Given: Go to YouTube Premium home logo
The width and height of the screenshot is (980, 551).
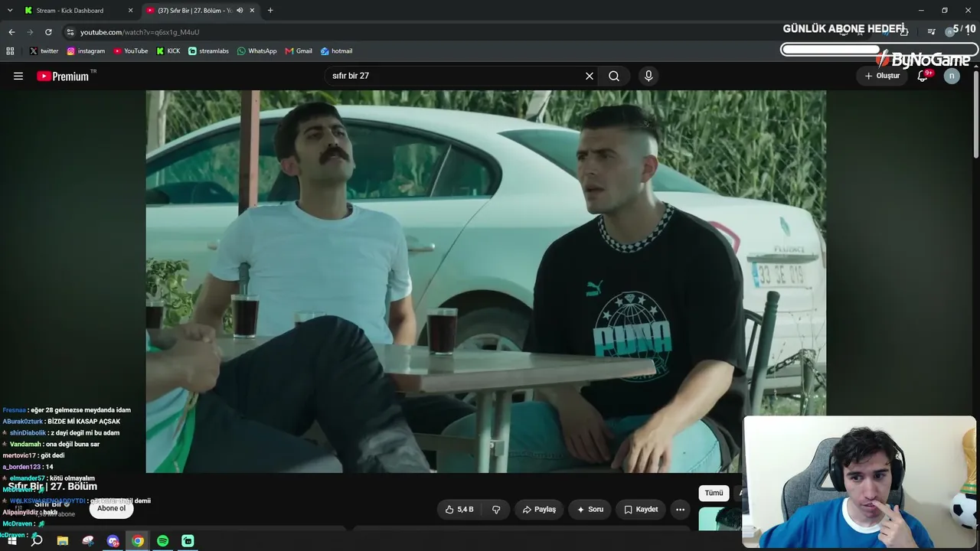Looking at the screenshot, I should 63,76.
